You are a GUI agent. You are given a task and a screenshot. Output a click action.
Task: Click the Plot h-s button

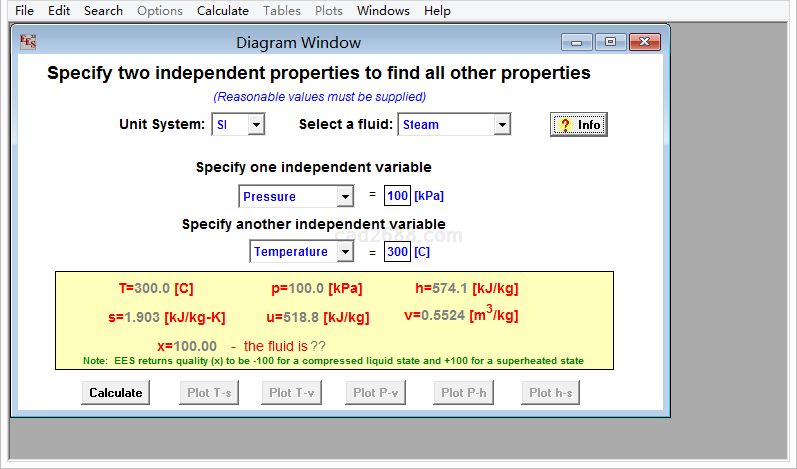tap(550, 393)
